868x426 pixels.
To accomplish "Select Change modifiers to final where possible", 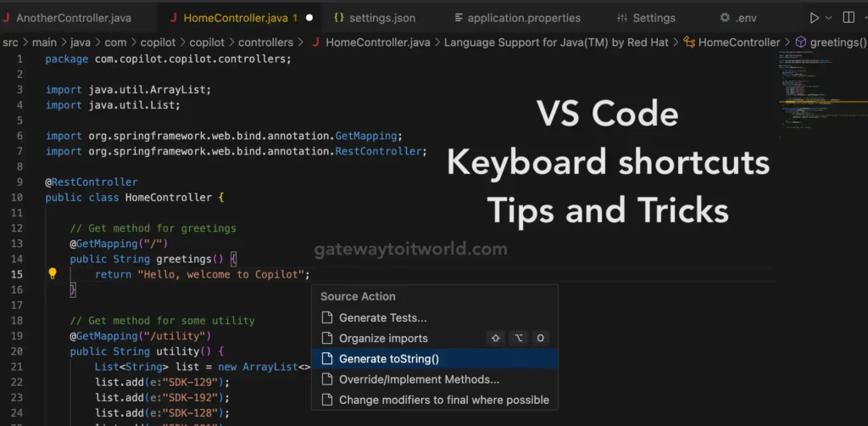I will point(443,400).
